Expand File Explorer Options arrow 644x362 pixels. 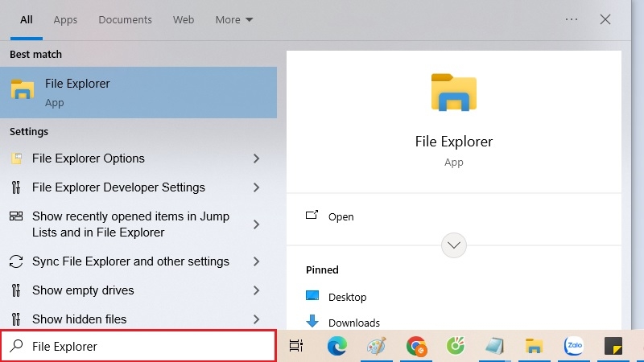click(256, 158)
